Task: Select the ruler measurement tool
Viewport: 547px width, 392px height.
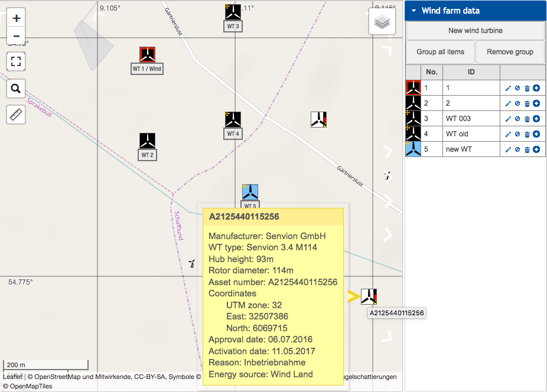Action: point(16,114)
